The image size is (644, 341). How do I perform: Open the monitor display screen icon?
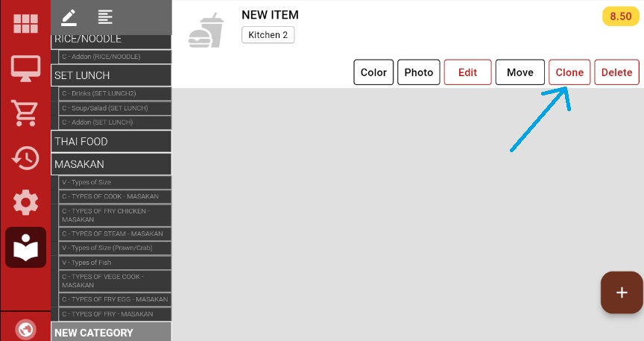click(x=25, y=68)
